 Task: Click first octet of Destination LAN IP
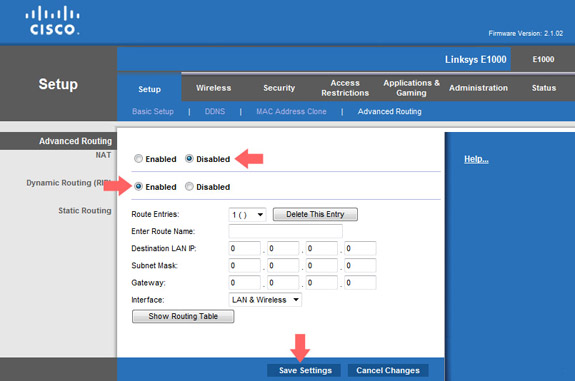coord(245,249)
